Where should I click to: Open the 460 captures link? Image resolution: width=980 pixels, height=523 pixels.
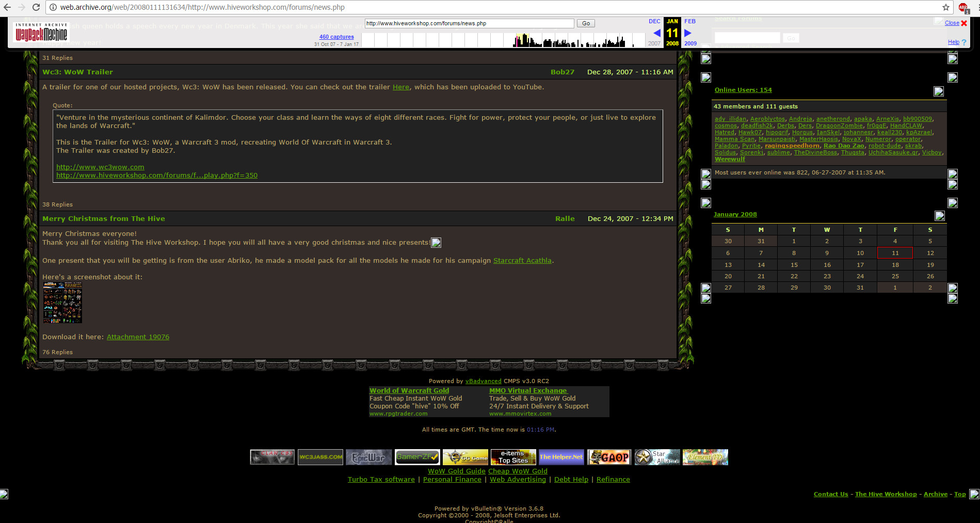tap(336, 37)
